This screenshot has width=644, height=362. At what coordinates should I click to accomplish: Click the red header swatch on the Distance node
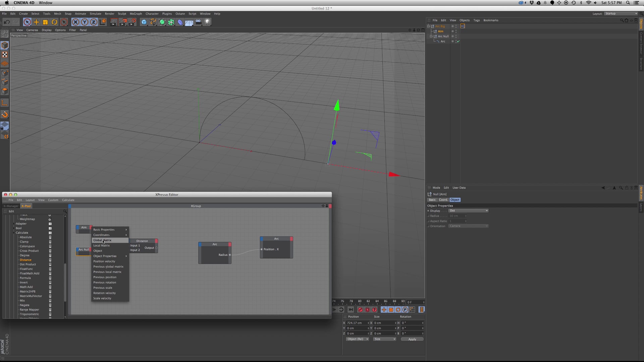(156, 241)
